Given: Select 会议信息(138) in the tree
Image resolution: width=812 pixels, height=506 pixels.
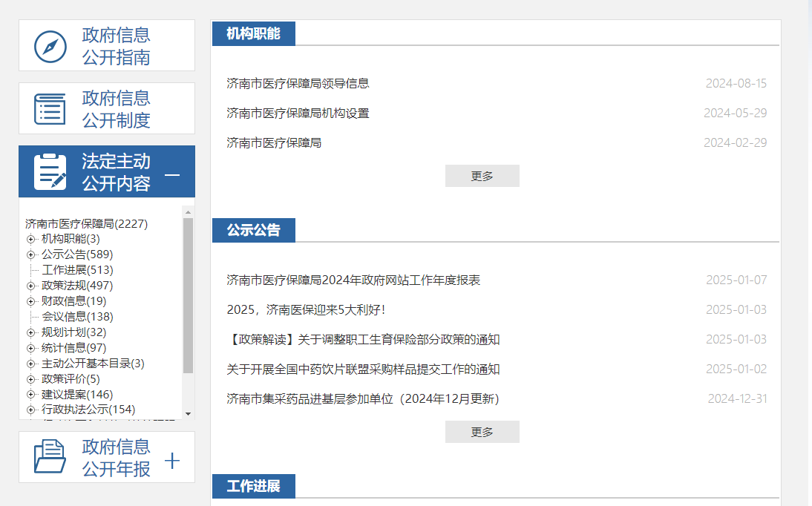Looking at the screenshot, I should pyautogui.click(x=77, y=317).
